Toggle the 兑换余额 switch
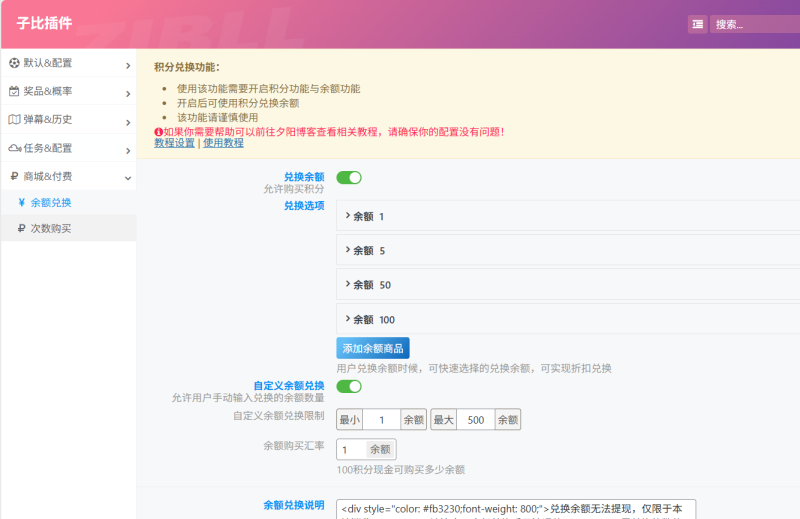 coord(349,178)
